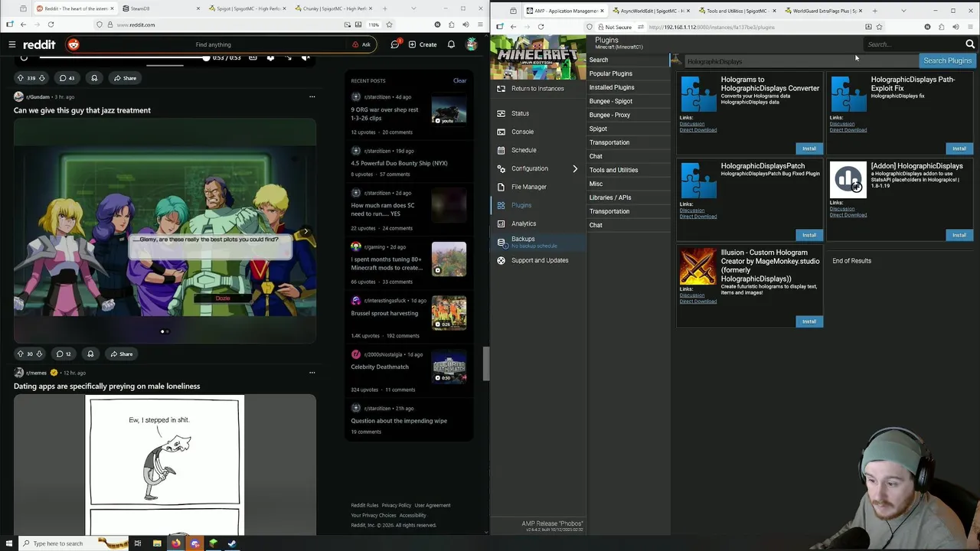
Task: Mute the Reddit video player
Action: tap(305, 57)
